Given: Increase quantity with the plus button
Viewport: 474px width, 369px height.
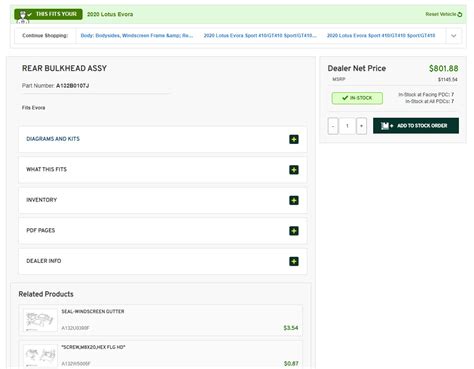Looking at the screenshot, I should (x=361, y=126).
